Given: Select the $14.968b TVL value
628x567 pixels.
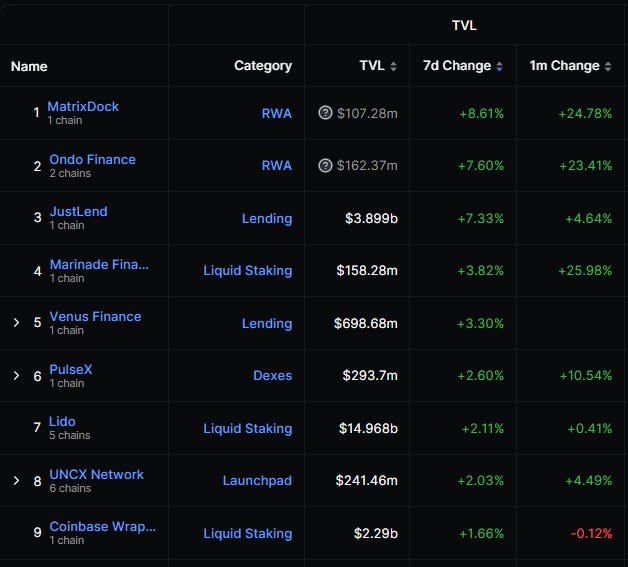Looking at the screenshot, I should coord(368,428).
